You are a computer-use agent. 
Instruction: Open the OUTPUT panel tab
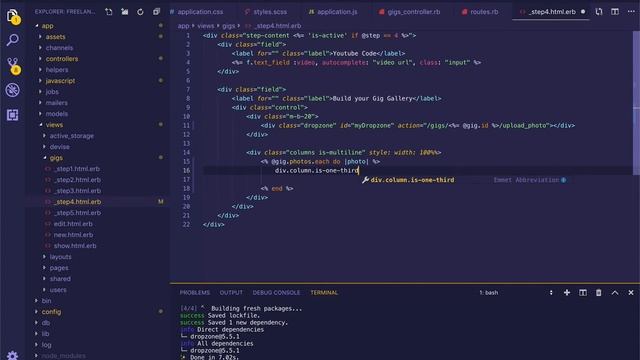coord(231,293)
